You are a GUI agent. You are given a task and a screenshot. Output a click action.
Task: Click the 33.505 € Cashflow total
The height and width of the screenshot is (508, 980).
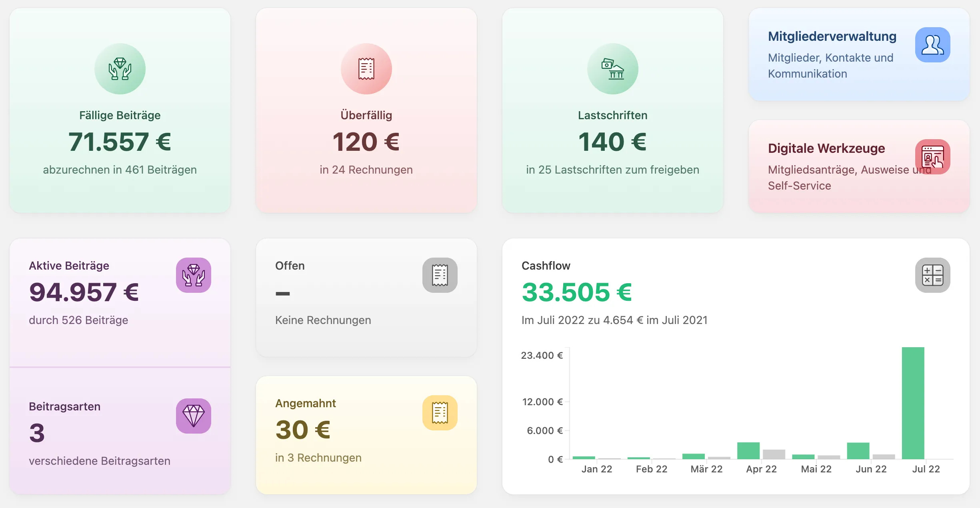point(577,292)
